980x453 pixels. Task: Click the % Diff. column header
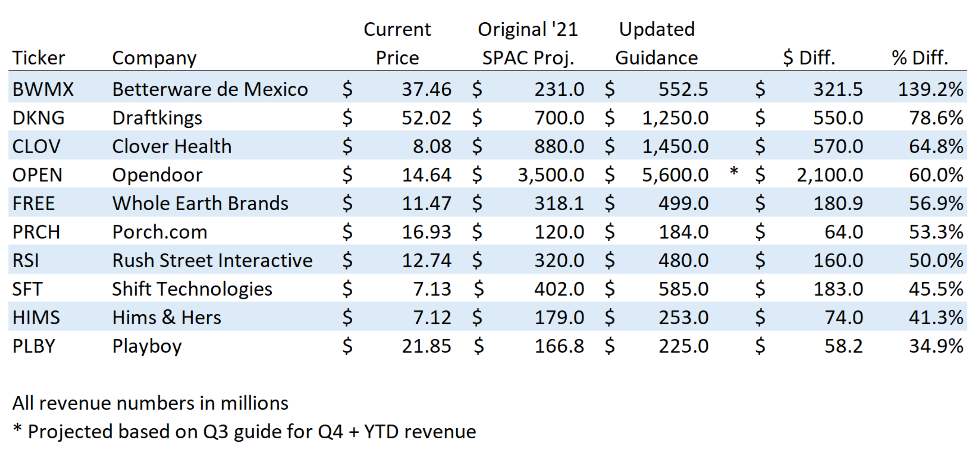coord(920,58)
